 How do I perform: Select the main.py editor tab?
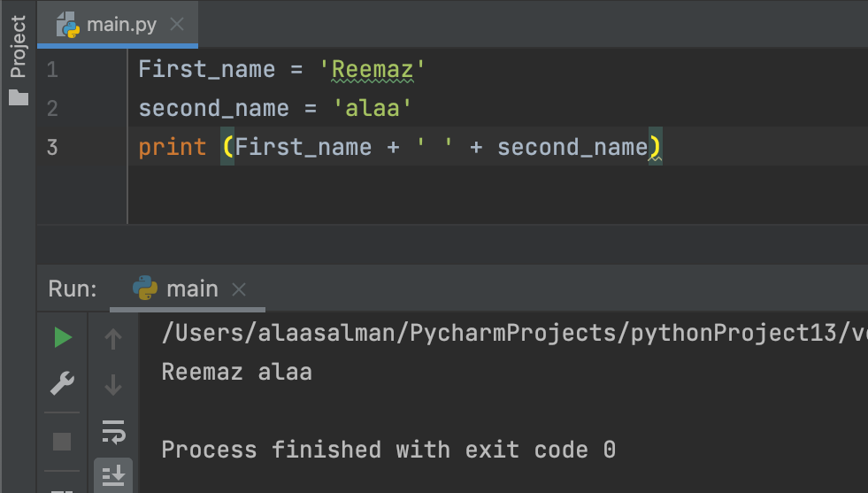point(118,25)
